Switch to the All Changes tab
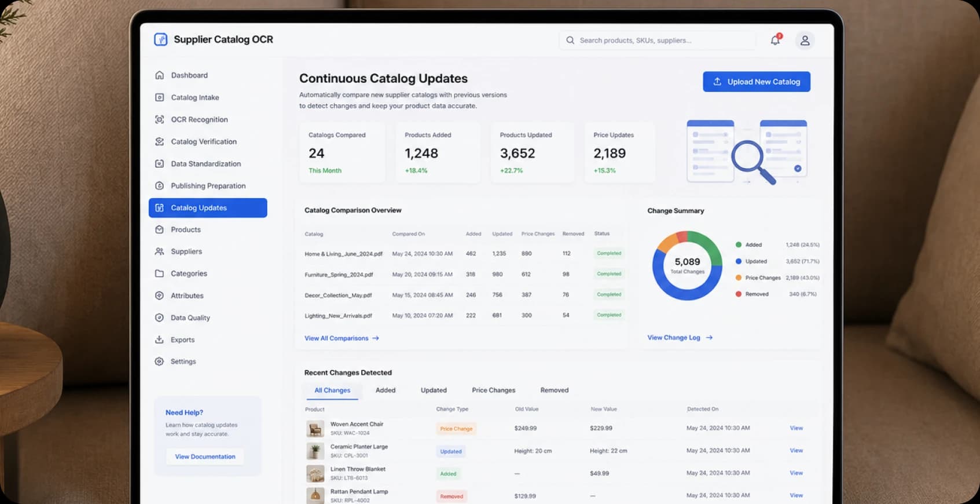The width and height of the screenshot is (980, 504). pos(332,390)
